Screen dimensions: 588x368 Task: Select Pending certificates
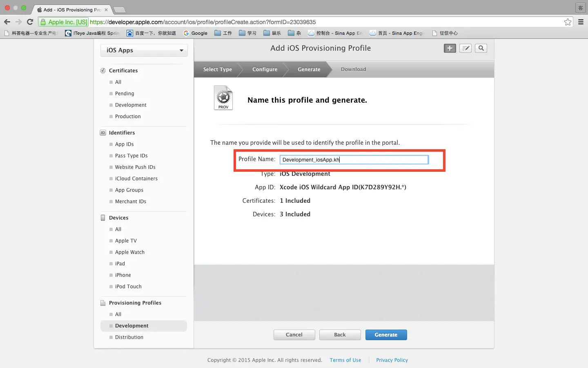pyautogui.click(x=125, y=94)
